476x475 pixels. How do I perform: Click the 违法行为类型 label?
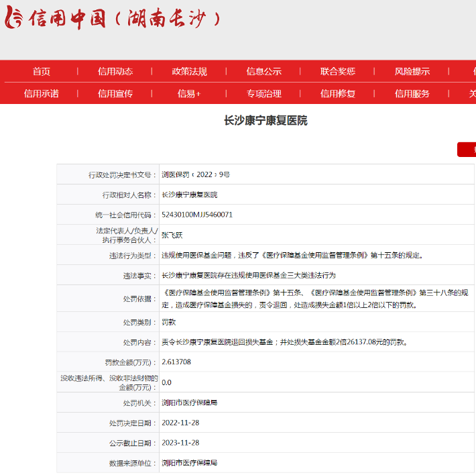(x=133, y=256)
